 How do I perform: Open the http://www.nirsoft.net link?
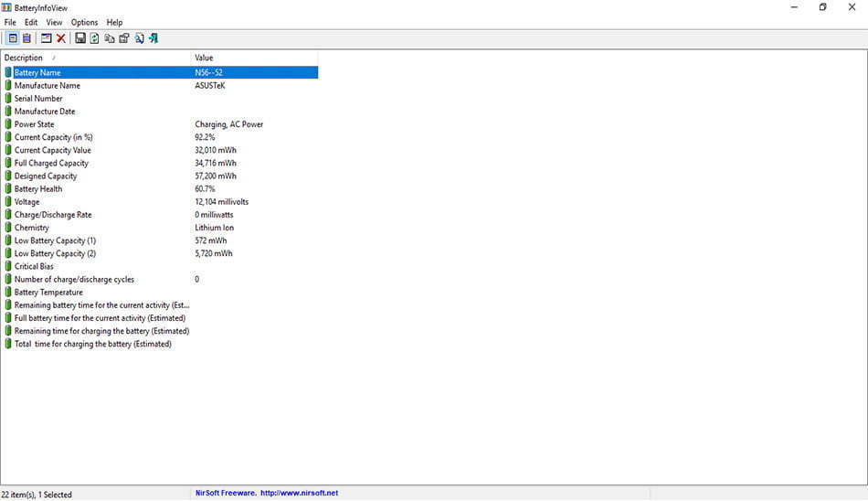[299, 493]
